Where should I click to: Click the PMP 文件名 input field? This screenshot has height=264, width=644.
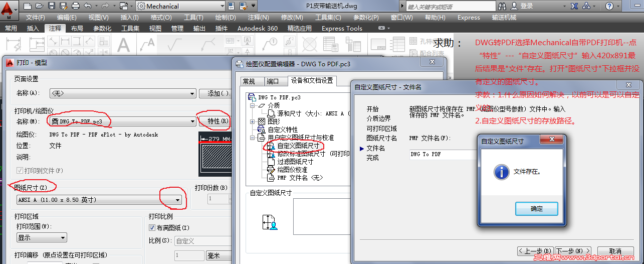click(x=443, y=154)
